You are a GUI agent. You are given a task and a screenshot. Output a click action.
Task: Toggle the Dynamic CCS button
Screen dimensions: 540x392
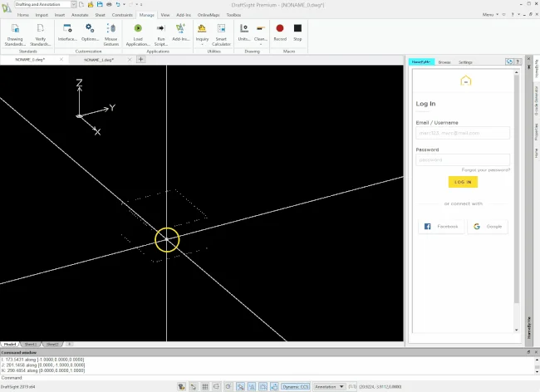[x=294, y=386]
